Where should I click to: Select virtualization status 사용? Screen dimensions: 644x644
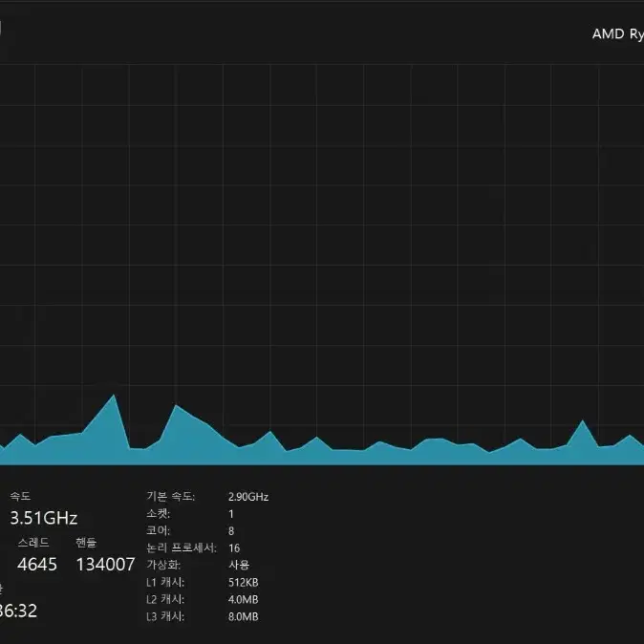239,565
